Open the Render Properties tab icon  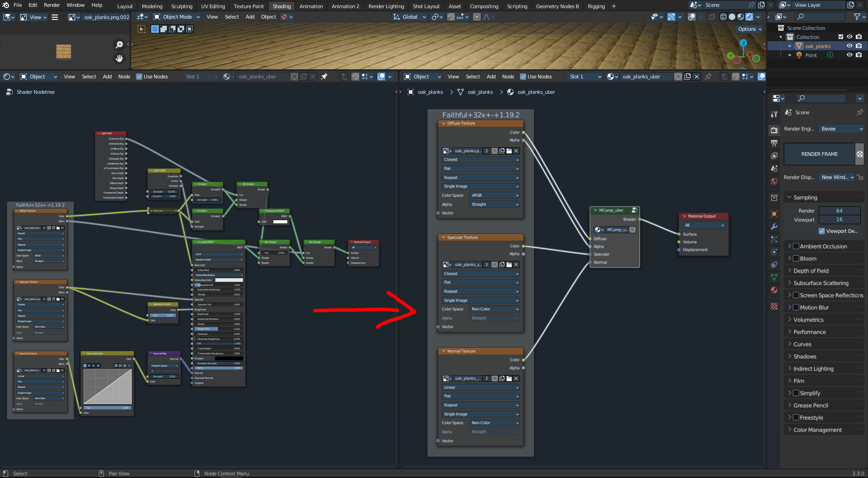(774, 130)
